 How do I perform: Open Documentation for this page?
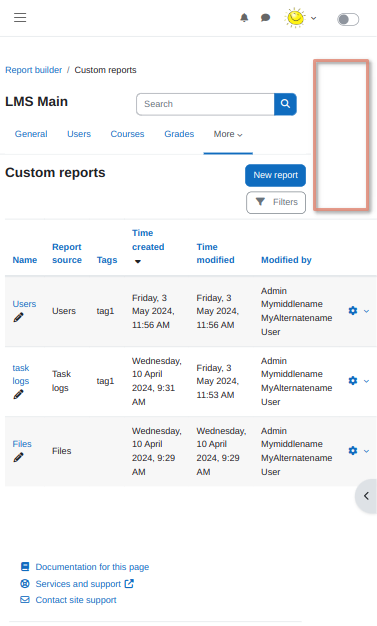[x=92, y=567]
